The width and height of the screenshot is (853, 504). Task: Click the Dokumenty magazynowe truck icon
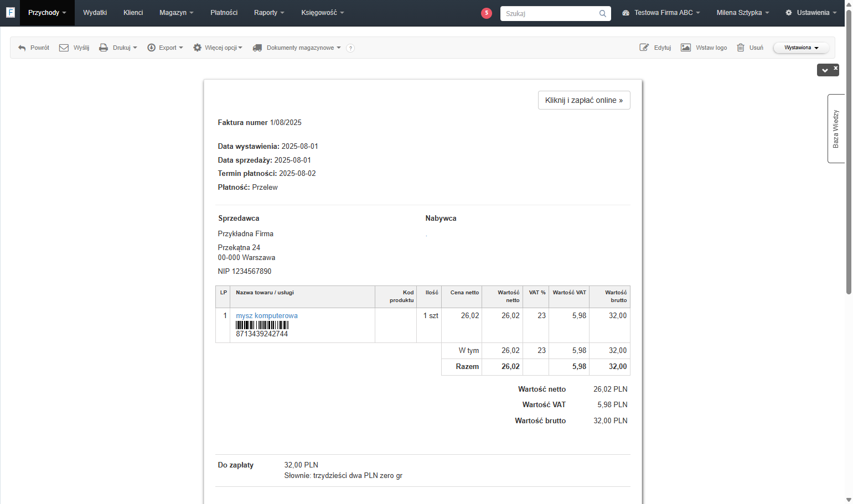coord(257,48)
